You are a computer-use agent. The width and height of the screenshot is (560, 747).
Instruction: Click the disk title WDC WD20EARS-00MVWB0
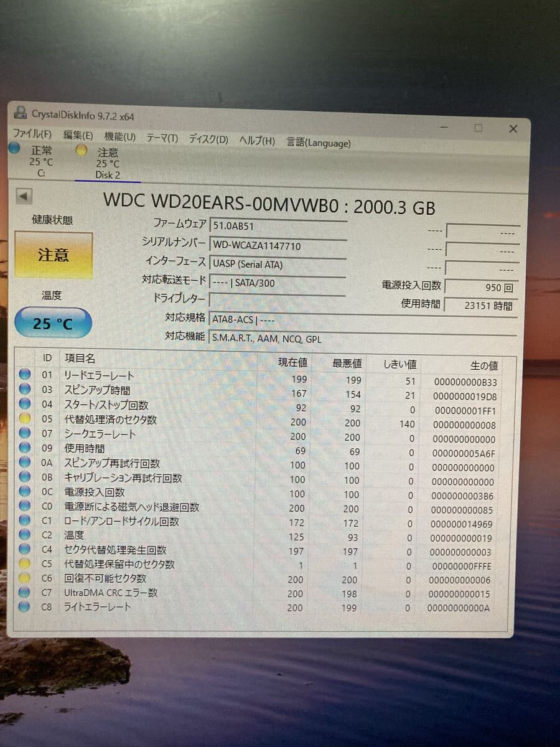pyautogui.click(x=220, y=202)
